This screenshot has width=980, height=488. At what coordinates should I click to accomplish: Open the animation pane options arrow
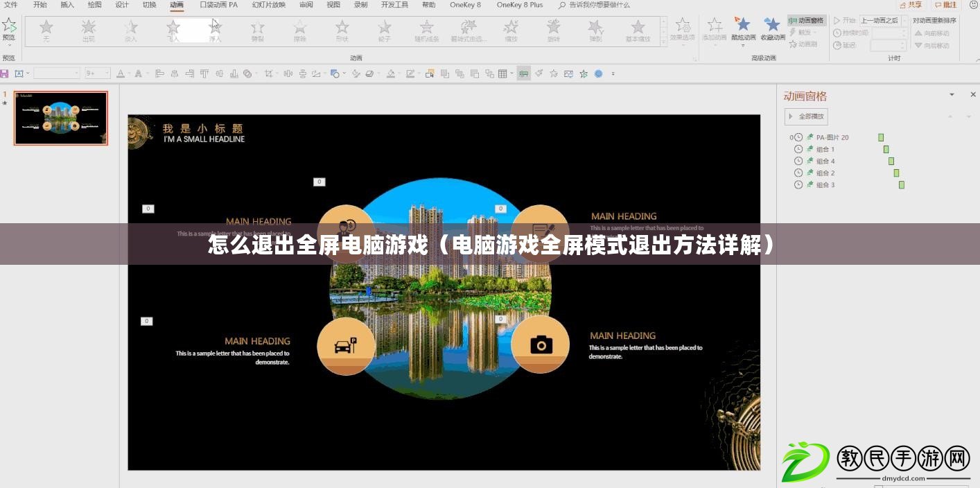(952, 95)
